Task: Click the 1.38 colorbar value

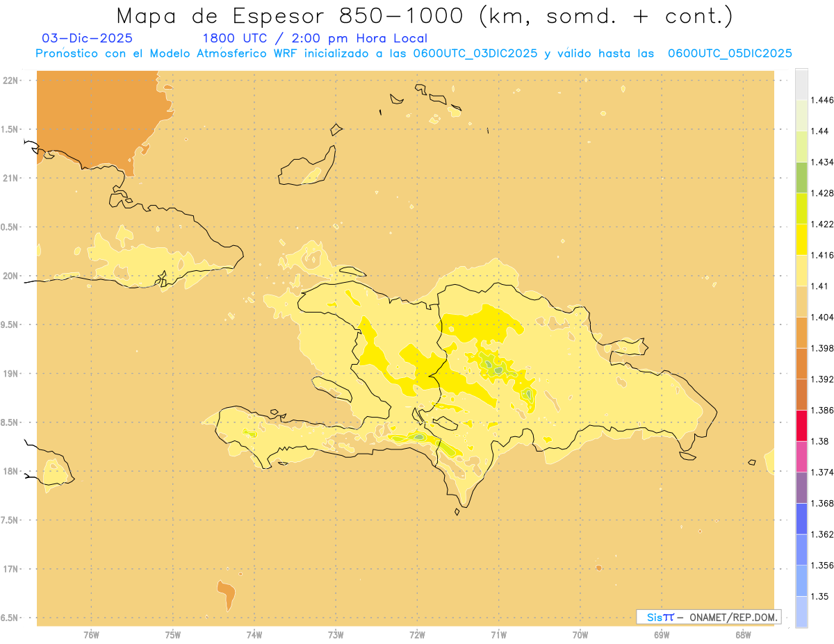Action: 821,441
